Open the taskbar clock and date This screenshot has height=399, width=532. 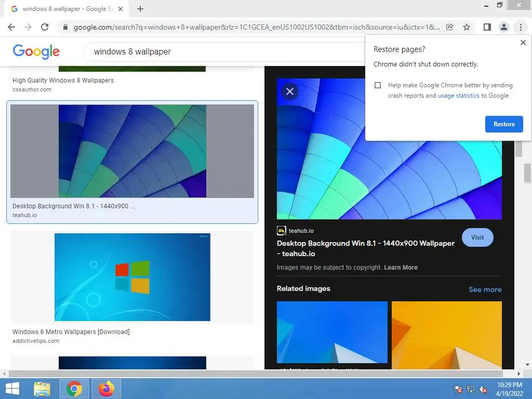point(510,389)
